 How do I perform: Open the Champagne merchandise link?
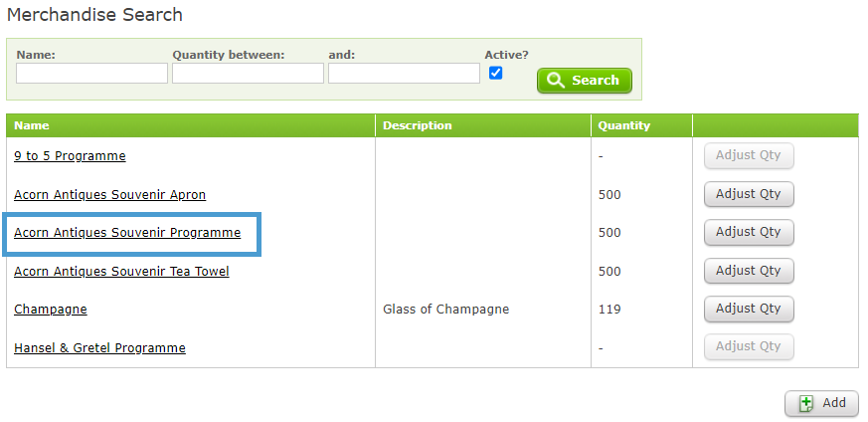point(51,309)
